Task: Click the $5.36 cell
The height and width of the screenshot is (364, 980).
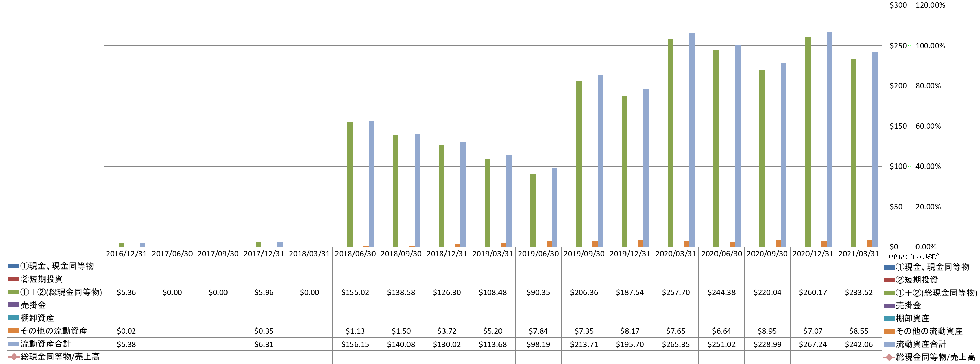Action: 126,292
